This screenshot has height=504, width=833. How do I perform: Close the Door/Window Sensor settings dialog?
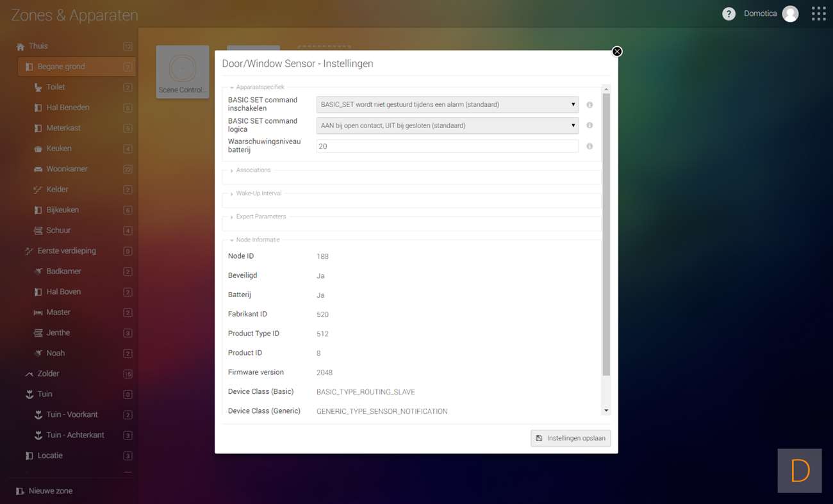[617, 51]
